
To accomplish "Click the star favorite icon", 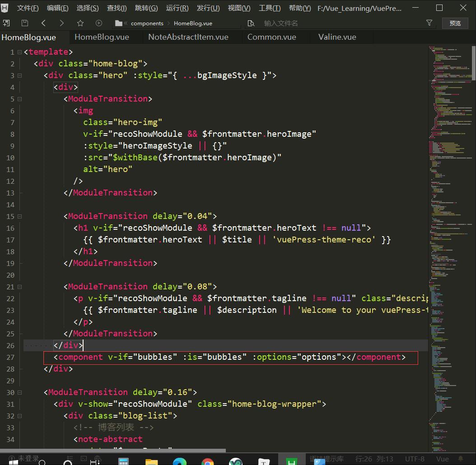I will pyautogui.click(x=80, y=23).
